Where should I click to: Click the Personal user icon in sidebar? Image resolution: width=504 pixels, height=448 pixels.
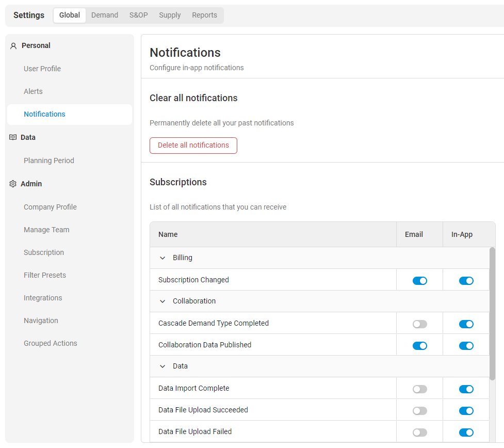[x=13, y=46]
